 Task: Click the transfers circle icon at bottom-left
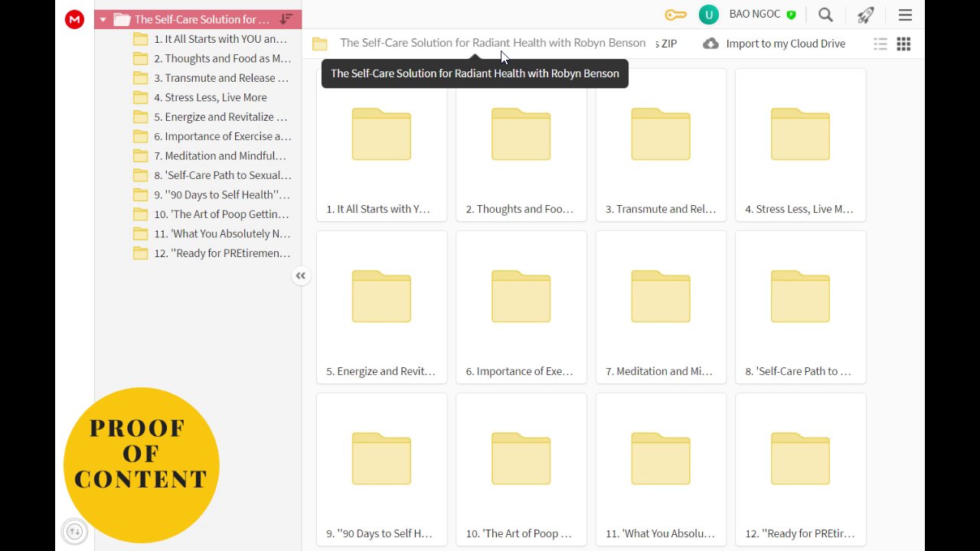tap(74, 531)
